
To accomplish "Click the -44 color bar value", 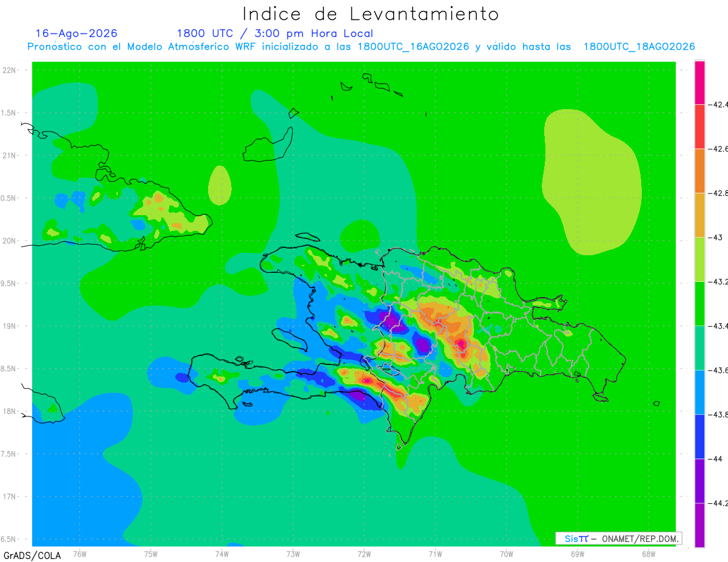I will 716,459.
